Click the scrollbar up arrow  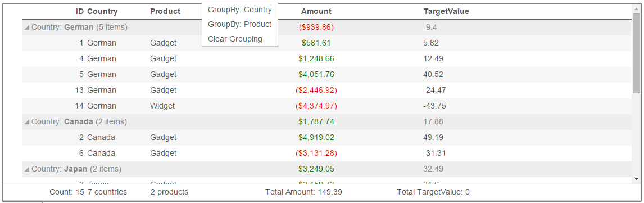(x=637, y=8)
